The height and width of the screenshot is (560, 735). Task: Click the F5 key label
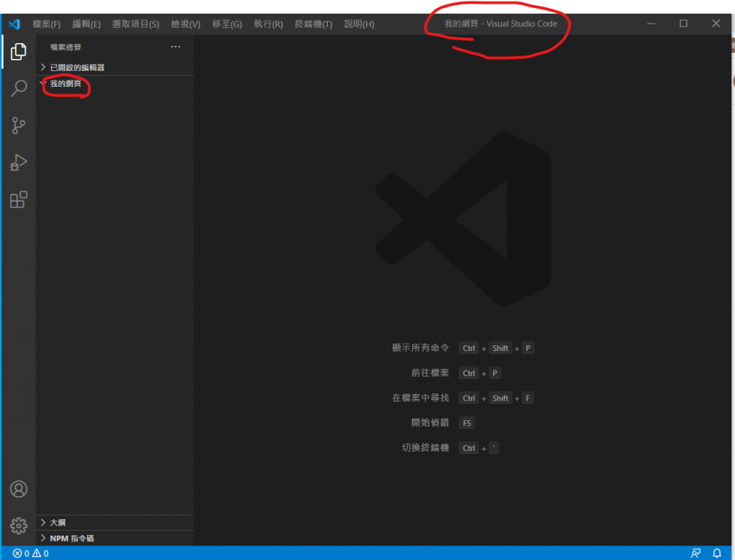tap(467, 423)
